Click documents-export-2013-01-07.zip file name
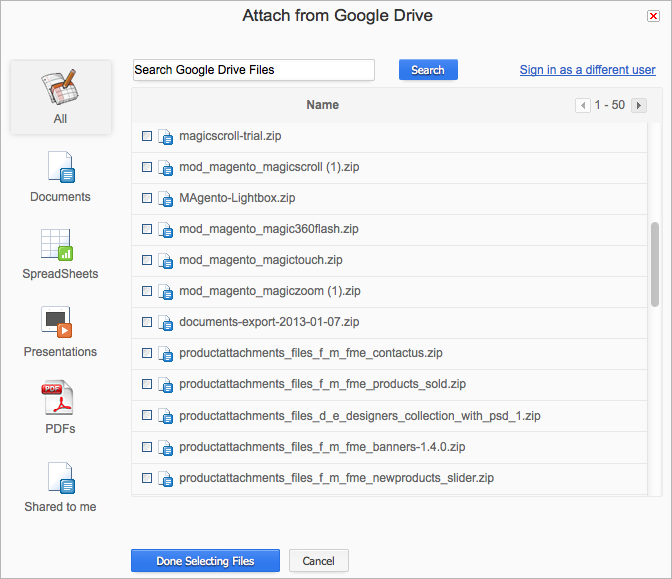This screenshot has height=579, width=672. point(269,322)
